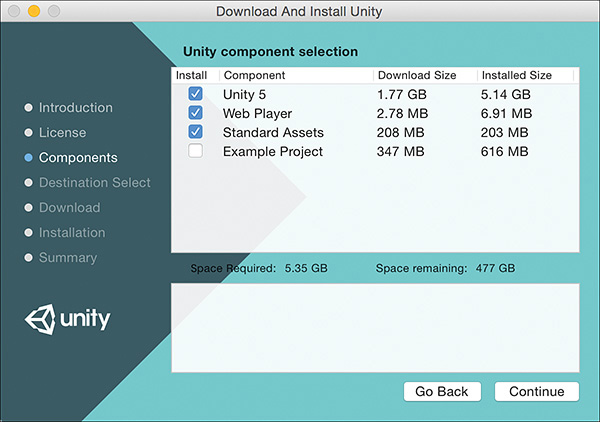The height and width of the screenshot is (422, 600).
Task: Click the bullet dot beside Components
Action: click(28, 158)
